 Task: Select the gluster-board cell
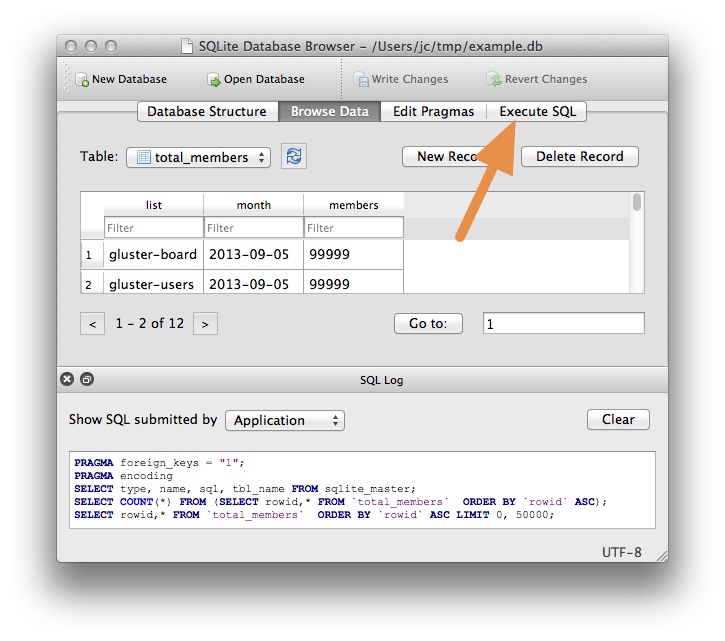154,254
